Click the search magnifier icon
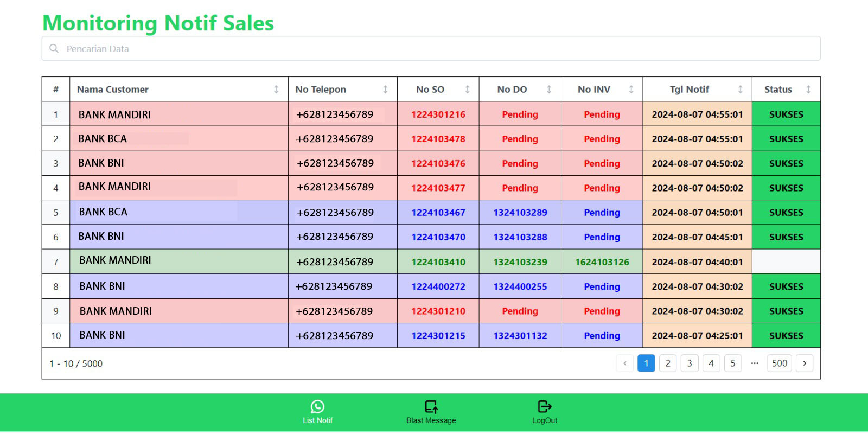This screenshot has height=434, width=868. point(54,49)
